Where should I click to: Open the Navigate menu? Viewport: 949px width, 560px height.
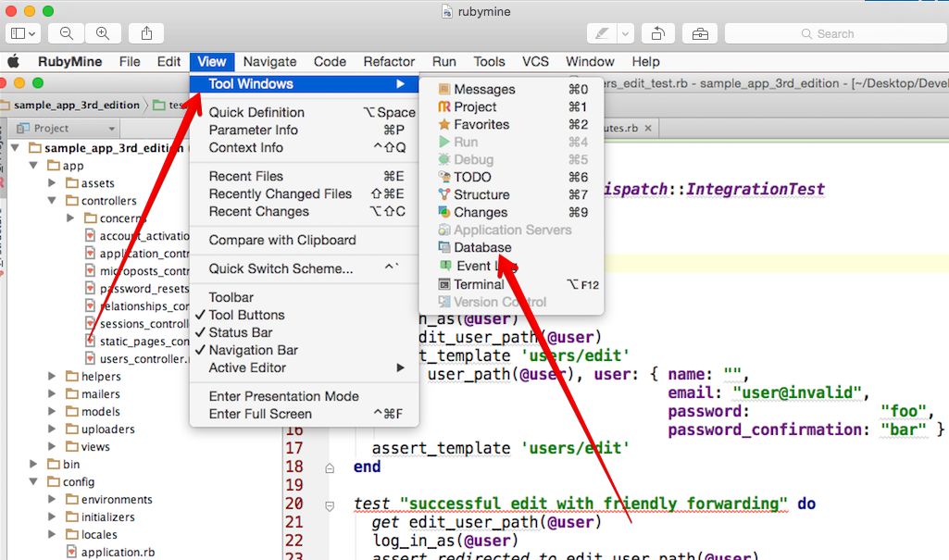pyautogui.click(x=270, y=62)
